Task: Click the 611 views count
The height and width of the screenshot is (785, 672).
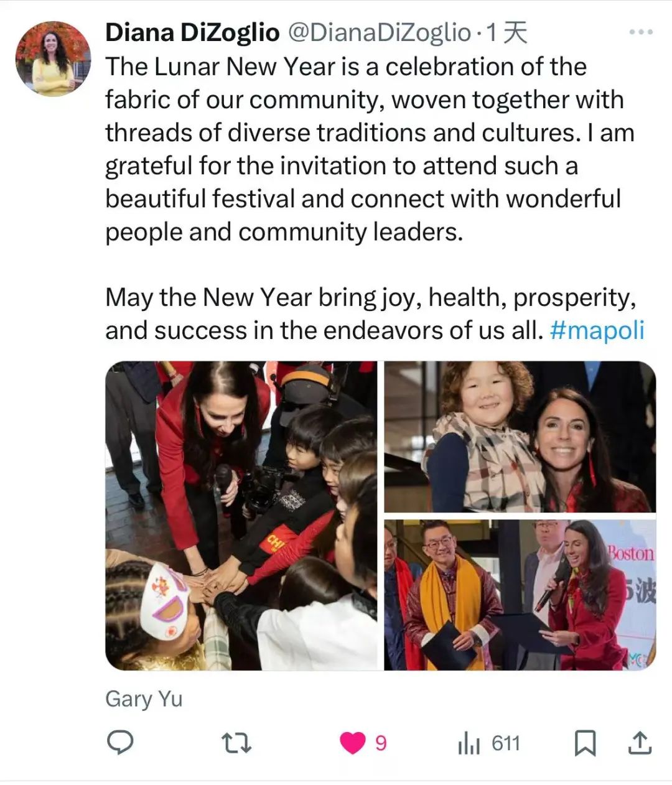Action: pos(505,743)
